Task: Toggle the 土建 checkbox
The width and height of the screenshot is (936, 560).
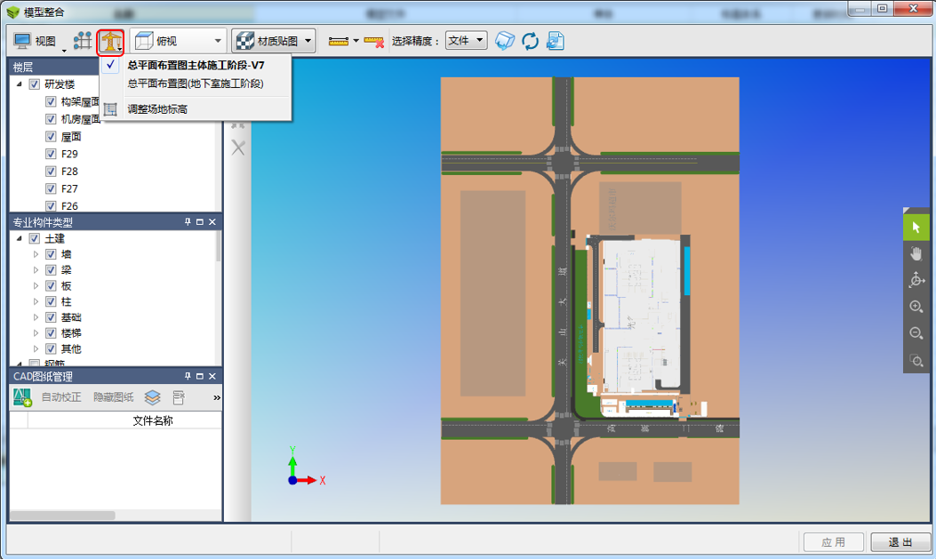Action: point(35,238)
